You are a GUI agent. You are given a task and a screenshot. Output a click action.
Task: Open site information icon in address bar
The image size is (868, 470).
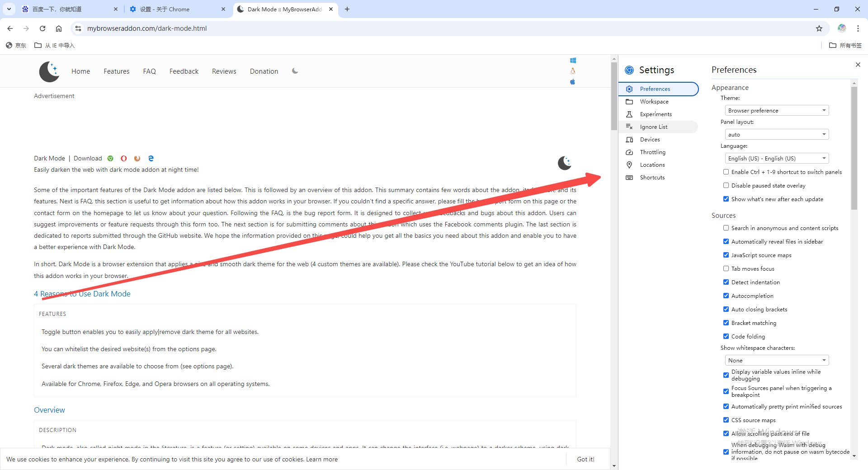tap(78, 28)
